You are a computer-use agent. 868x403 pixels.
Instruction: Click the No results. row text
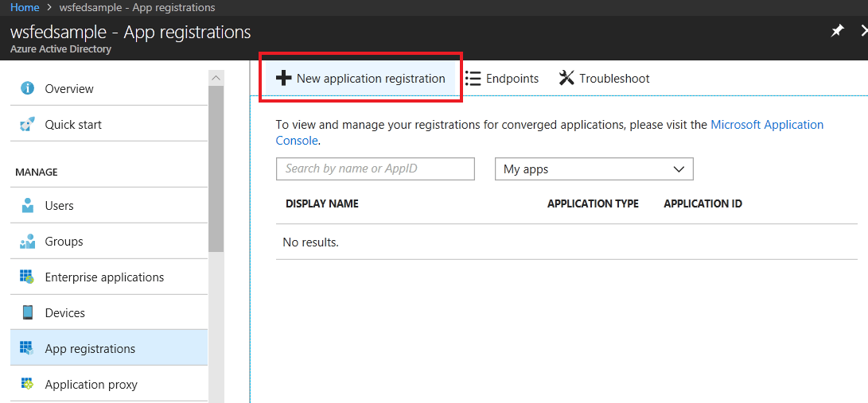(310, 242)
